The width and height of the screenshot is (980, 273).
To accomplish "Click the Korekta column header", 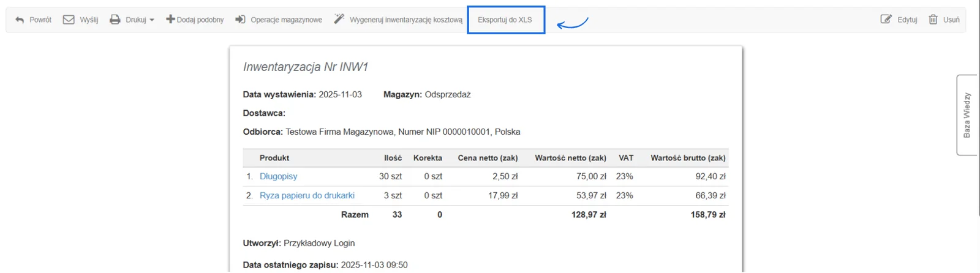I will pos(428,158).
